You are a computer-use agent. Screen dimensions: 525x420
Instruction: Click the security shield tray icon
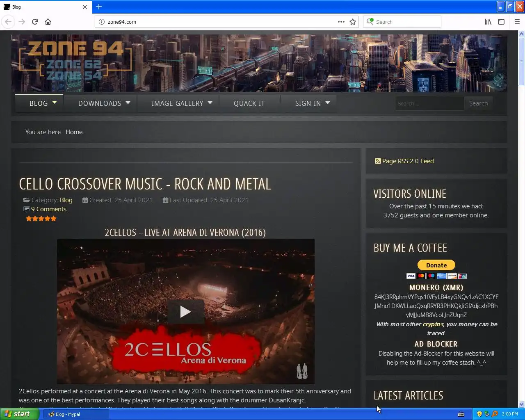[479, 414]
